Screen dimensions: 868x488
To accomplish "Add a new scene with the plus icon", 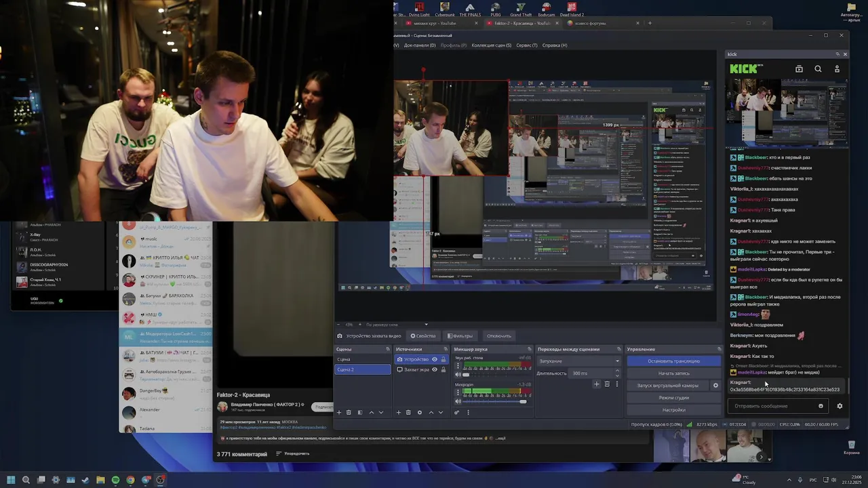I will tap(339, 413).
